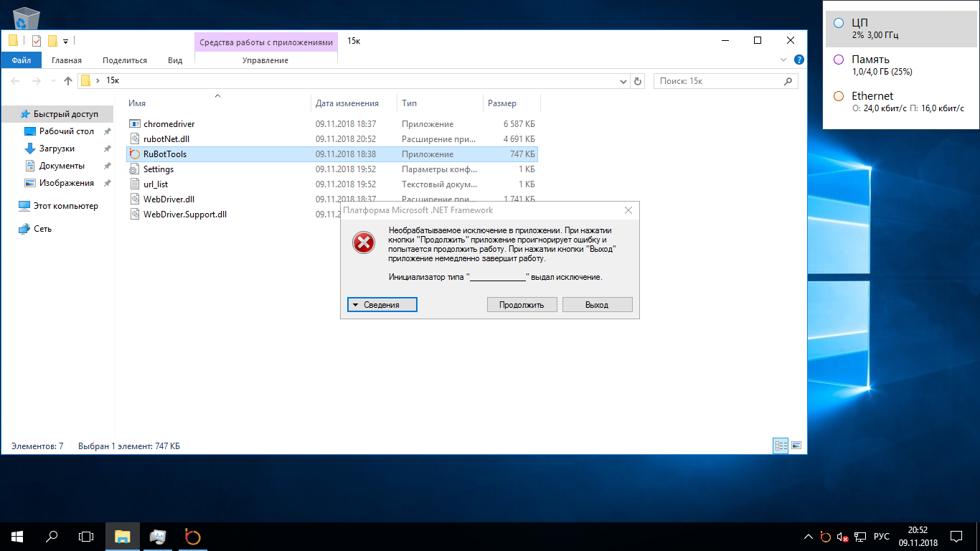980x551 pixels.
Task: Click the RuBotTools application file icon
Action: click(x=134, y=154)
